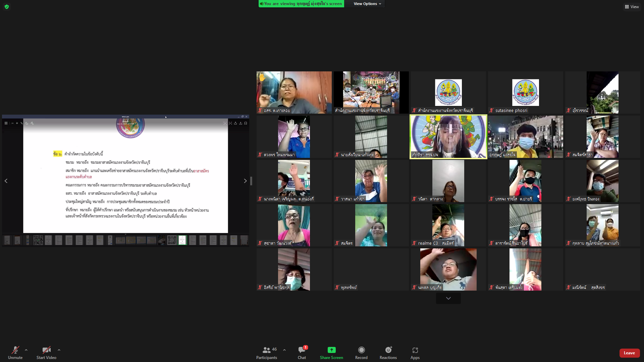Click next image arrow in shared viewer
This screenshot has width=644, height=362.
point(245,181)
